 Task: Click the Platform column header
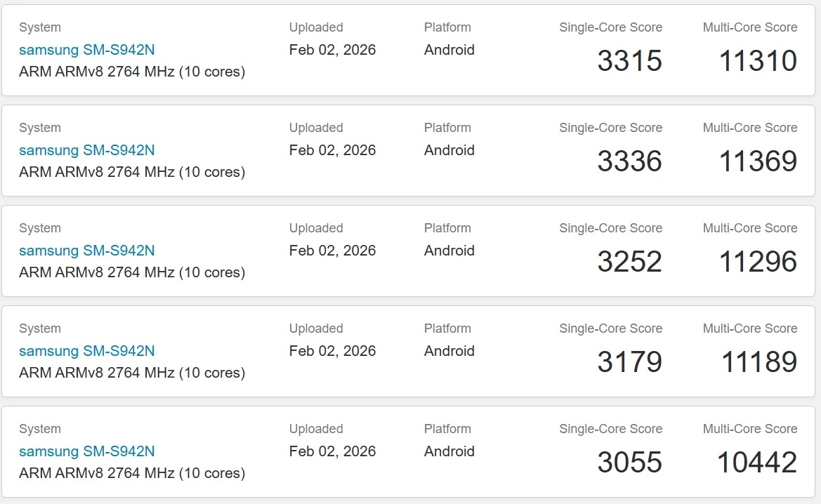tap(447, 27)
